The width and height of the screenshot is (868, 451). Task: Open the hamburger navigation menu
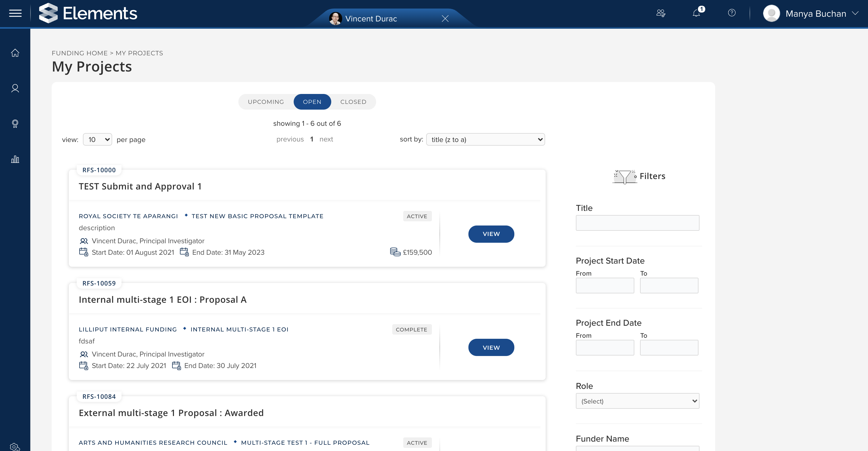(15, 13)
